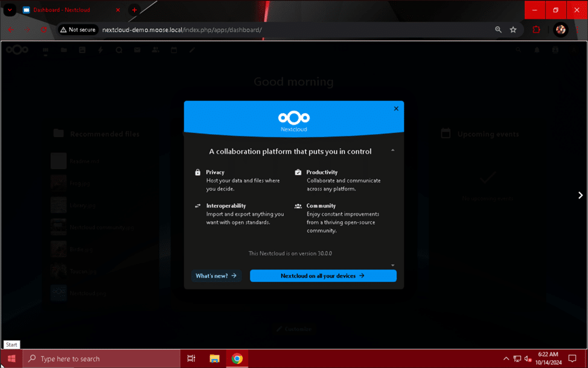Image resolution: width=588 pixels, height=368 pixels.
Task: Open Nextcloud unified search magnifier
Action: (x=518, y=50)
